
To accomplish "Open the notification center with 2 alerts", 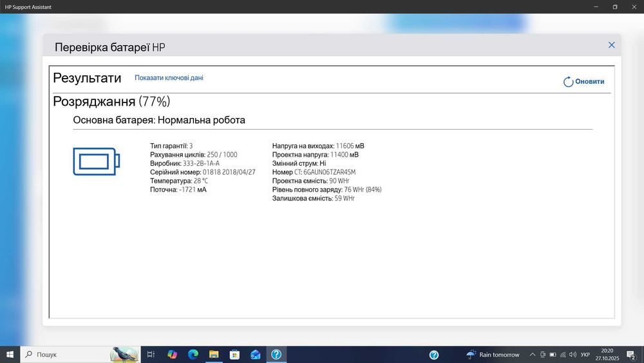I will tap(632, 355).
